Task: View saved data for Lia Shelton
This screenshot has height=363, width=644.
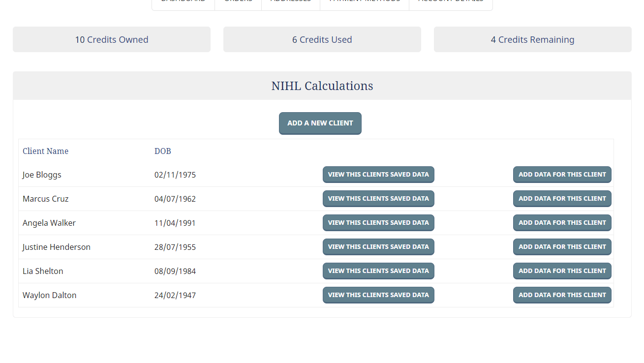Action: (378, 271)
